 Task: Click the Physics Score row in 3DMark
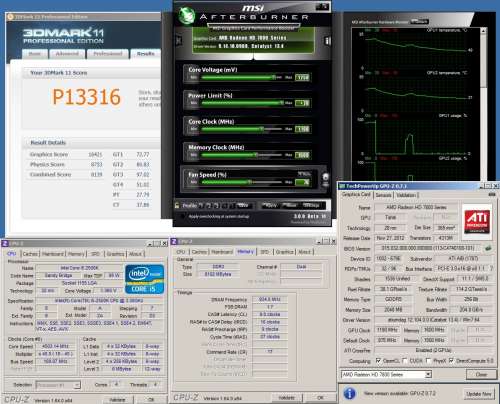tap(66, 164)
